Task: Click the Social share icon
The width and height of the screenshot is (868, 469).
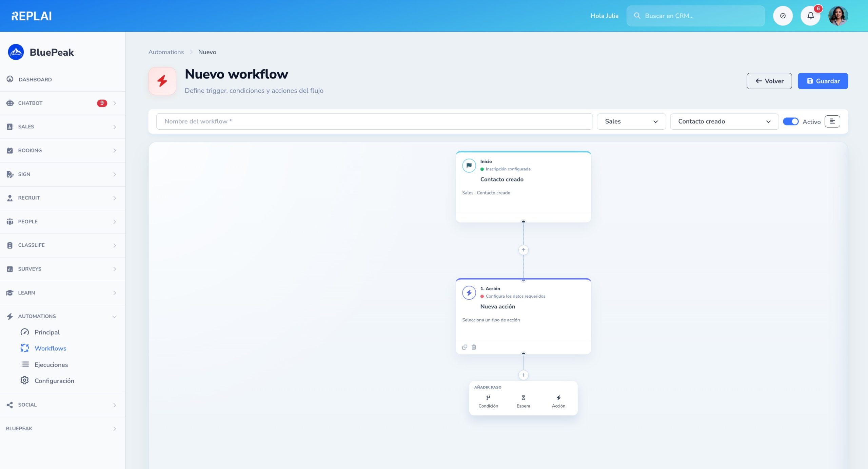Action: coord(10,405)
